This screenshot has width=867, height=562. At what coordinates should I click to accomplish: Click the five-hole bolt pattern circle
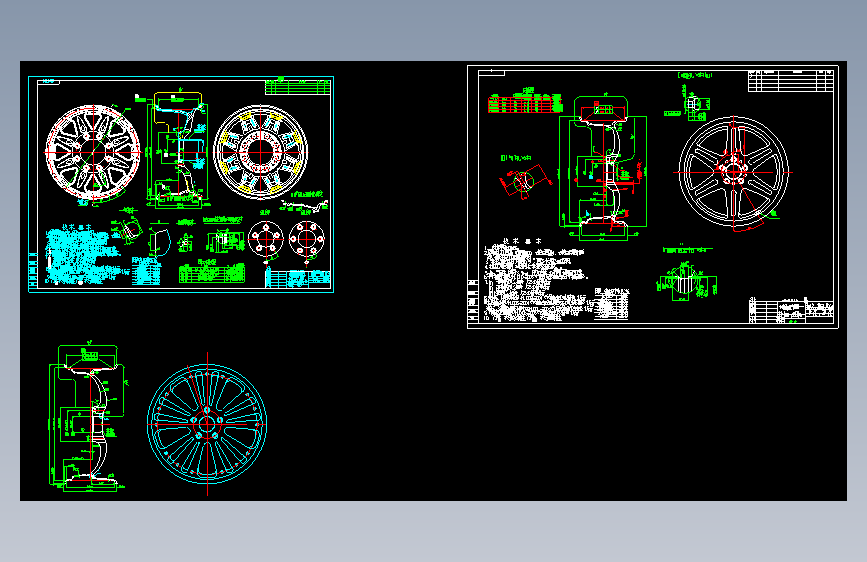(266, 239)
